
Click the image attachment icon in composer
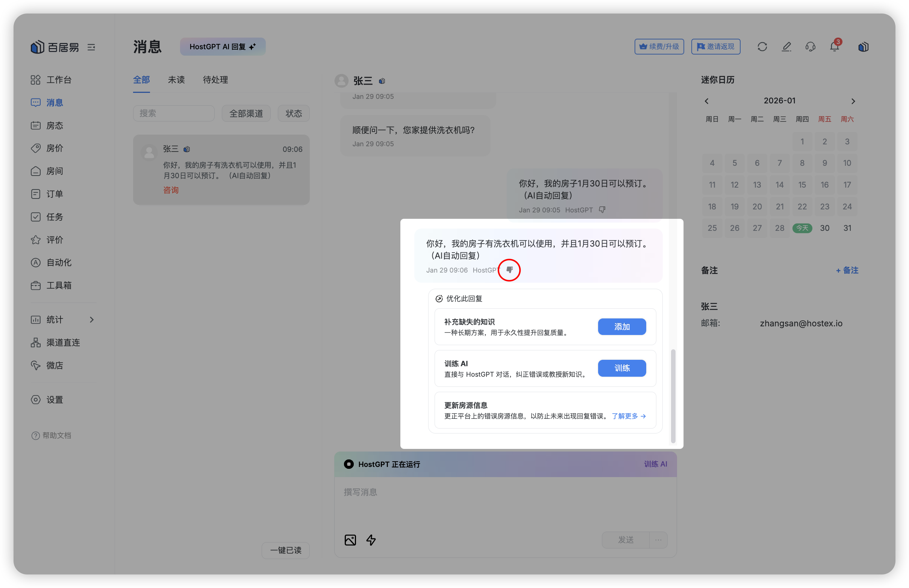[350, 540]
